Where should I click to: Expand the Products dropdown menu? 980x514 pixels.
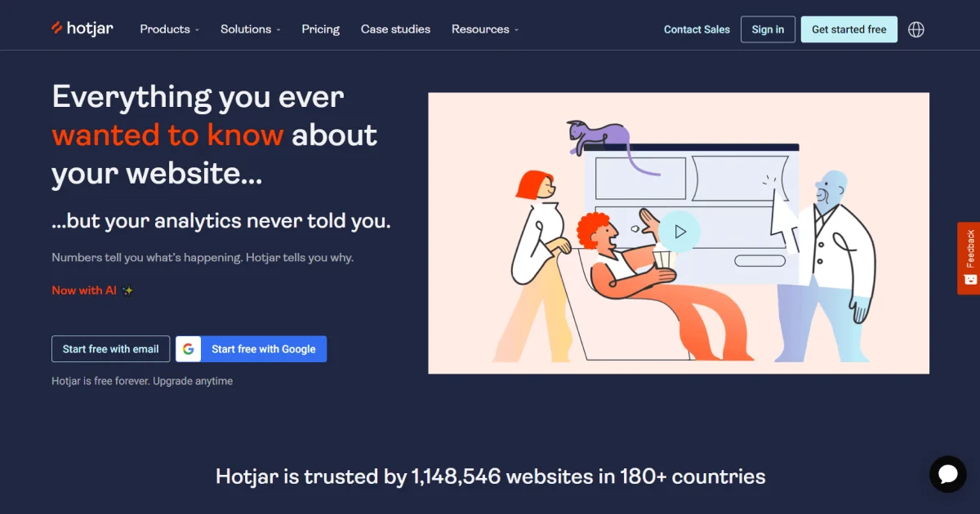[x=170, y=29]
